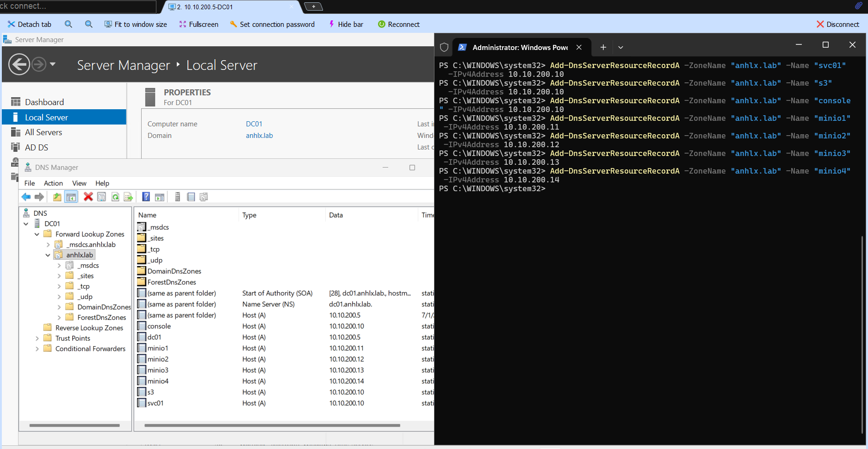
Task: Click the Up One Level folder icon
Action: tap(57, 197)
